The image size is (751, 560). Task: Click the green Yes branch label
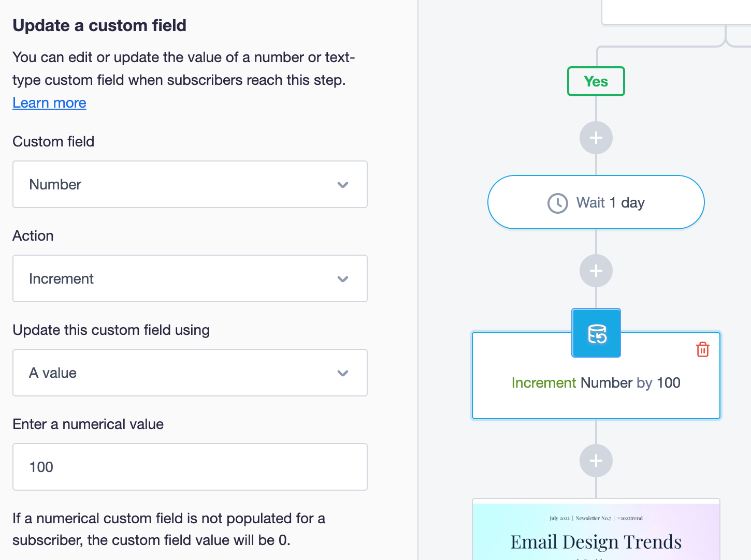click(596, 81)
